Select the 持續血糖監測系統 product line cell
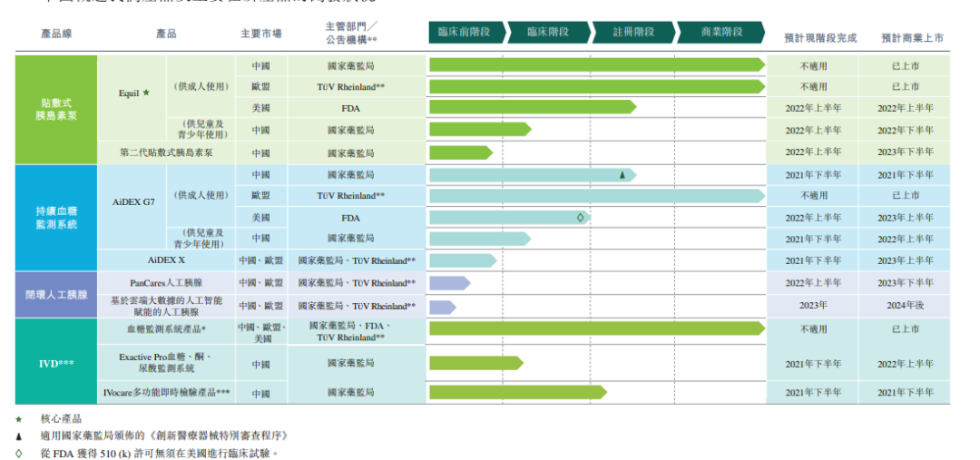This screenshot has height=460, width=980. pos(56,218)
